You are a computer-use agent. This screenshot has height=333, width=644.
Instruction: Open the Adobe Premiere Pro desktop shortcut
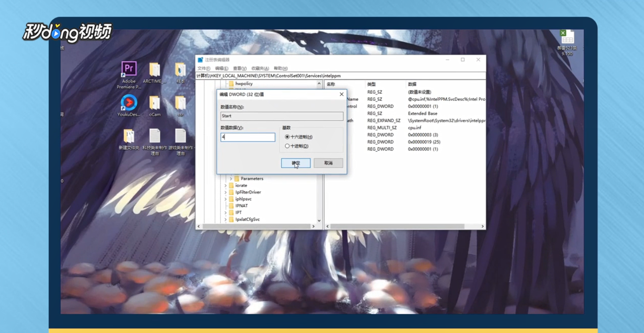click(x=129, y=75)
